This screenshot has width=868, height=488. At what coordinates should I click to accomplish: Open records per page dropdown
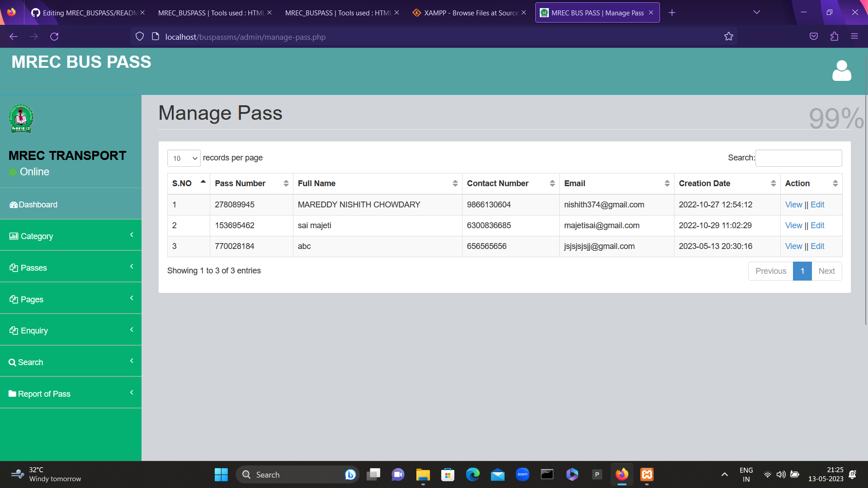coord(184,158)
